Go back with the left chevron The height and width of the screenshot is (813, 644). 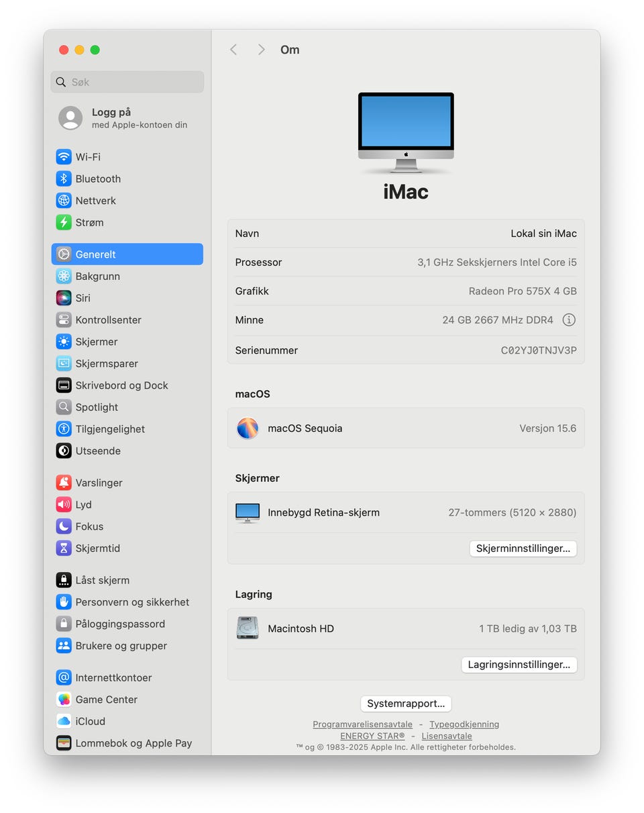tap(233, 50)
